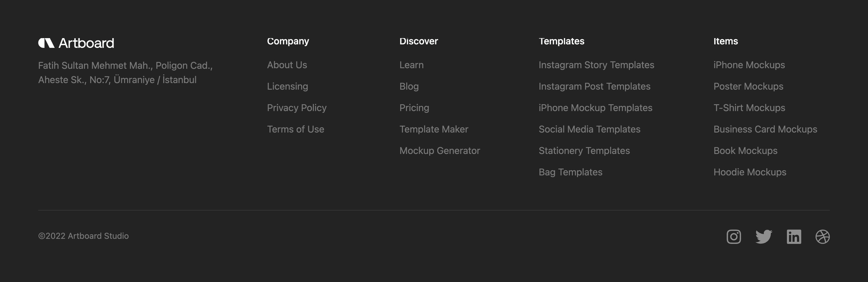Click the Twitter bird icon

pyautogui.click(x=764, y=236)
